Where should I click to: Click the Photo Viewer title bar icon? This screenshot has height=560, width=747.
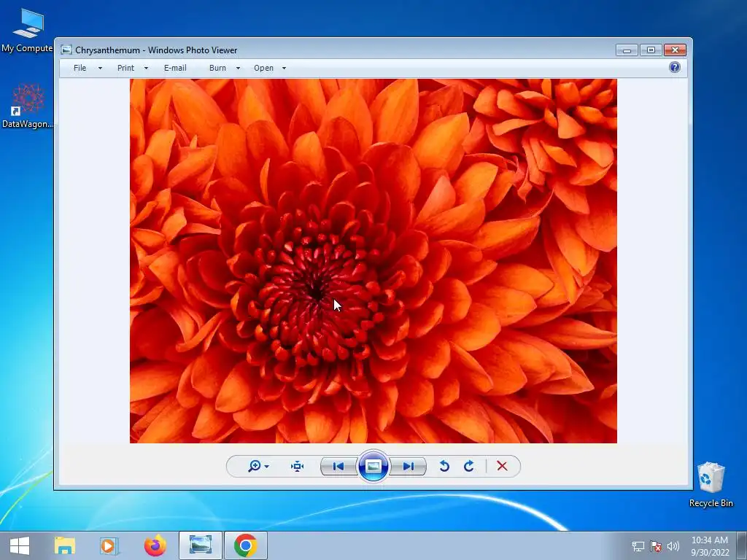66,50
